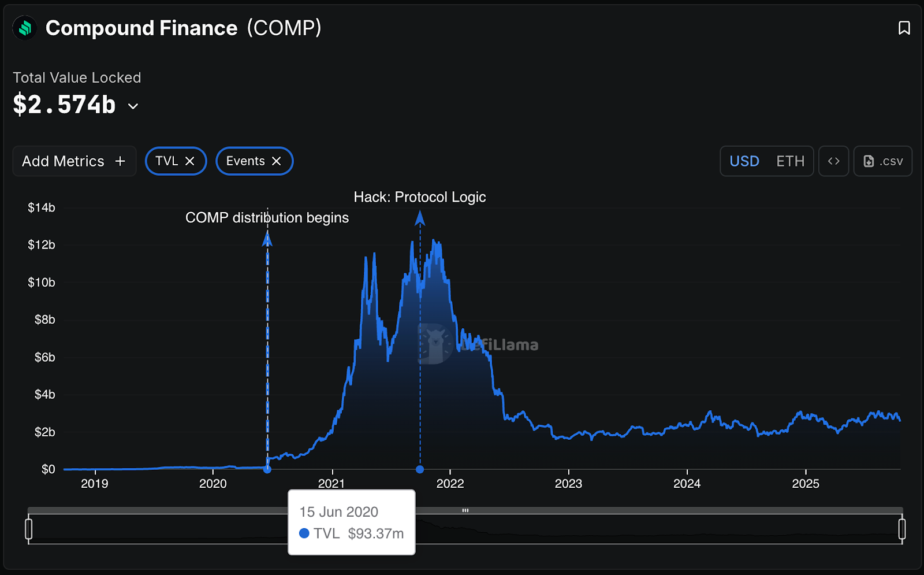Click the 2019 x-axis label

click(x=94, y=484)
